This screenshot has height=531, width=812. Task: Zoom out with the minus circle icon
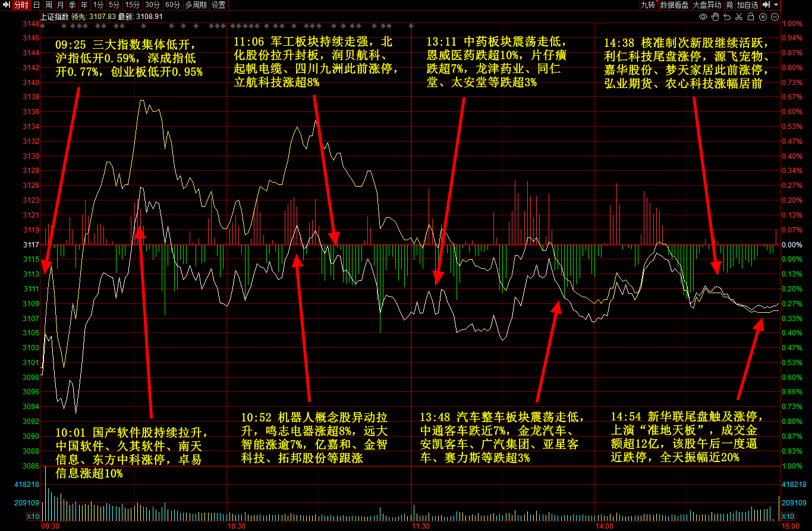pyautogui.click(x=775, y=17)
